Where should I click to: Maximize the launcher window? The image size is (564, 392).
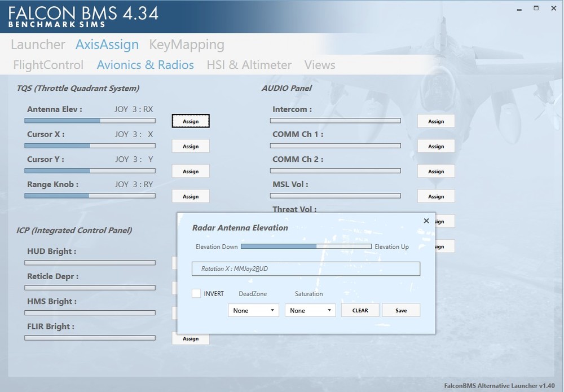(x=536, y=8)
